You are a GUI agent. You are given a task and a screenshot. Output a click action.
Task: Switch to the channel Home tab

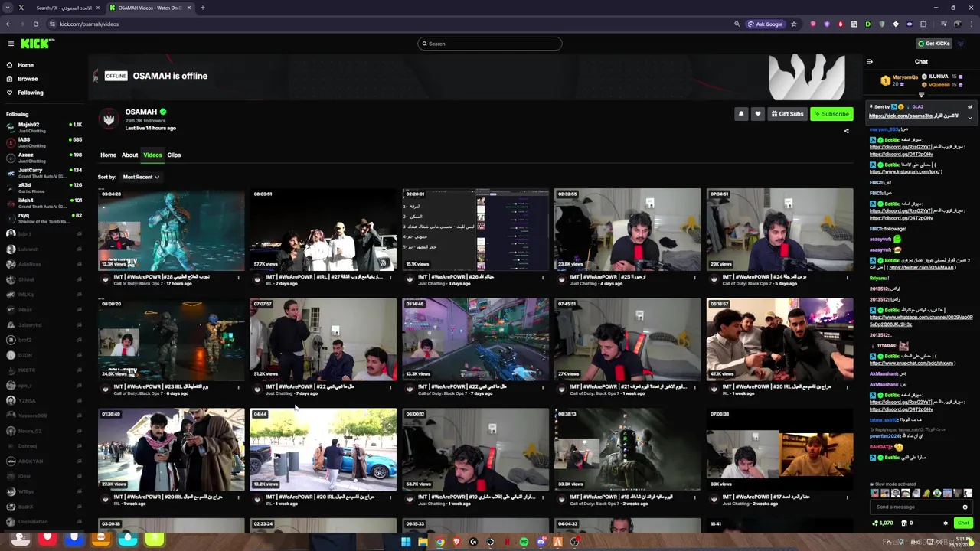(x=108, y=155)
